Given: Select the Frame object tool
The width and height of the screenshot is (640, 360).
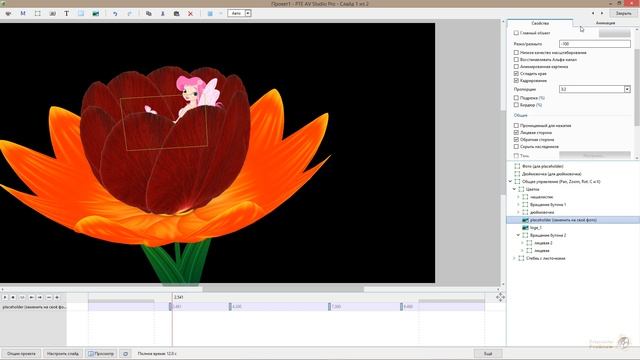Looking at the screenshot, I should pyautogui.click(x=38, y=13).
